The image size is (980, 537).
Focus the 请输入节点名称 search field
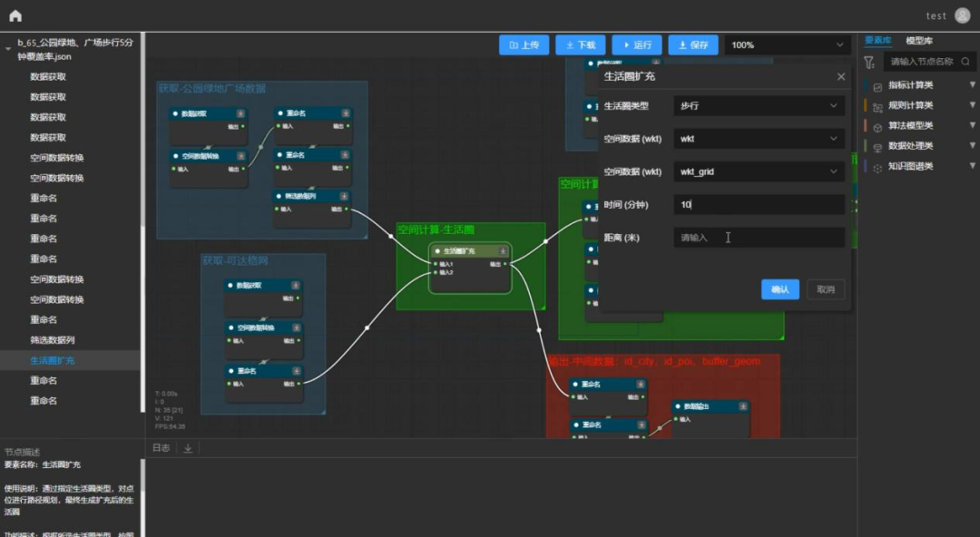929,62
